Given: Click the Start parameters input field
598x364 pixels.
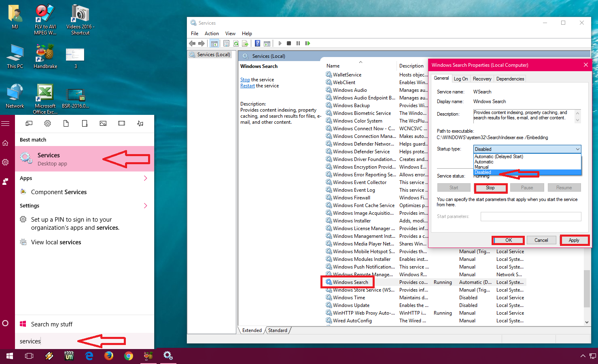Looking at the screenshot, I should 530,216.
